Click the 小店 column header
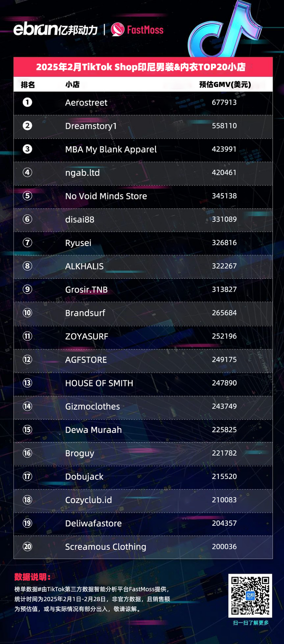The image size is (284, 644). (73, 85)
